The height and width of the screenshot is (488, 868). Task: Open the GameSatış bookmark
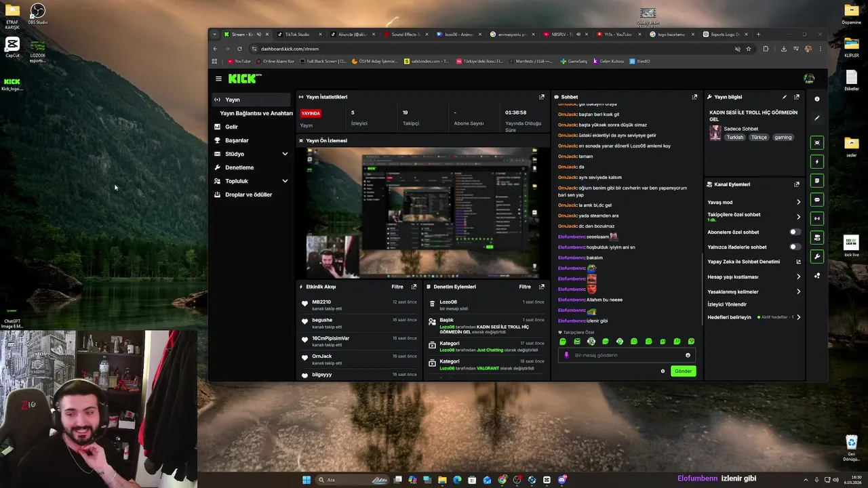tap(574, 61)
